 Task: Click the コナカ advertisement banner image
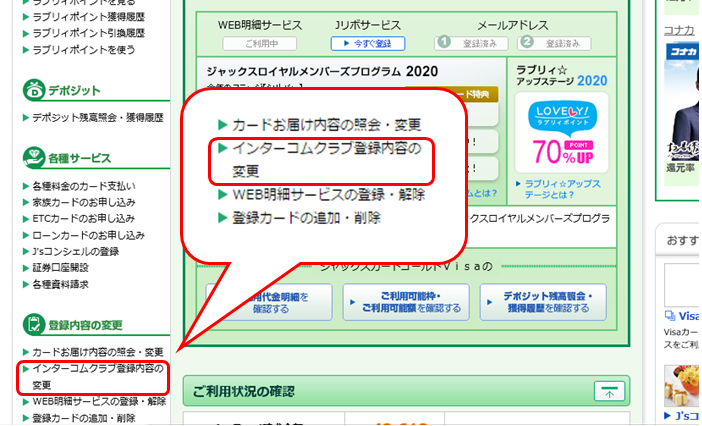point(681,102)
